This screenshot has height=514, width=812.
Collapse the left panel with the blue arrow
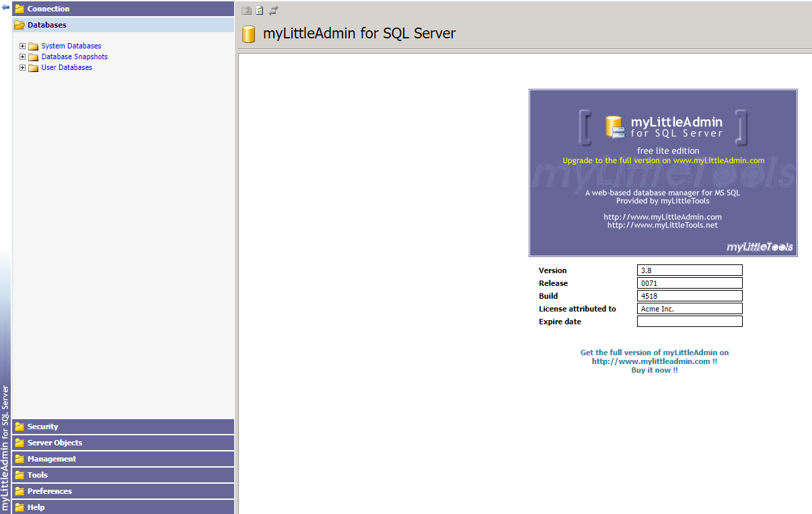point(5,7)
